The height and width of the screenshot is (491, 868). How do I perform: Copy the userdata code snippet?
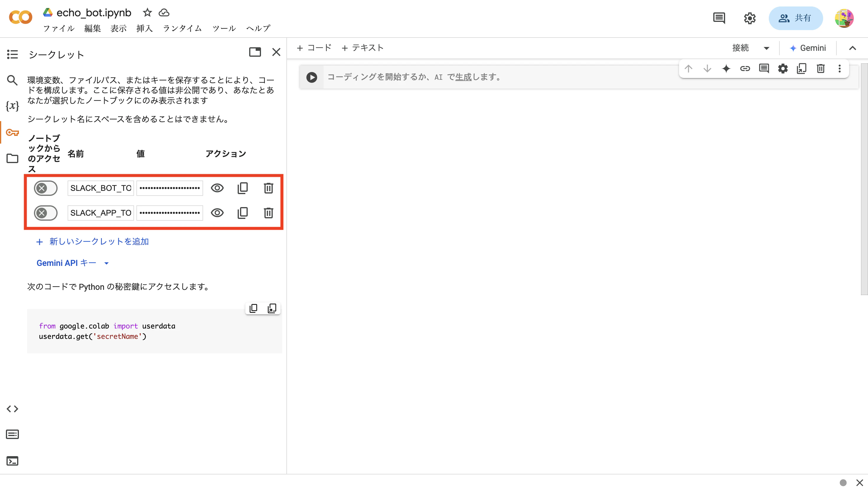[253, 308]
